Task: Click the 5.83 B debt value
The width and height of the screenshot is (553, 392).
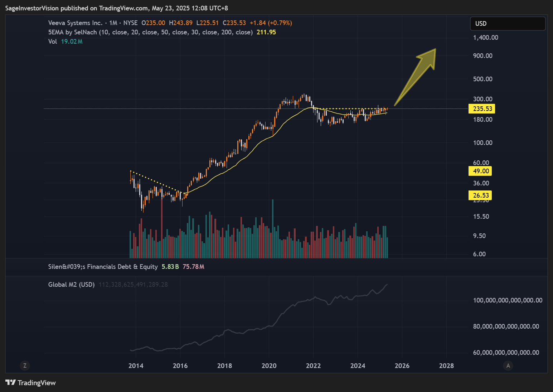Action: (x=170, y=267)
